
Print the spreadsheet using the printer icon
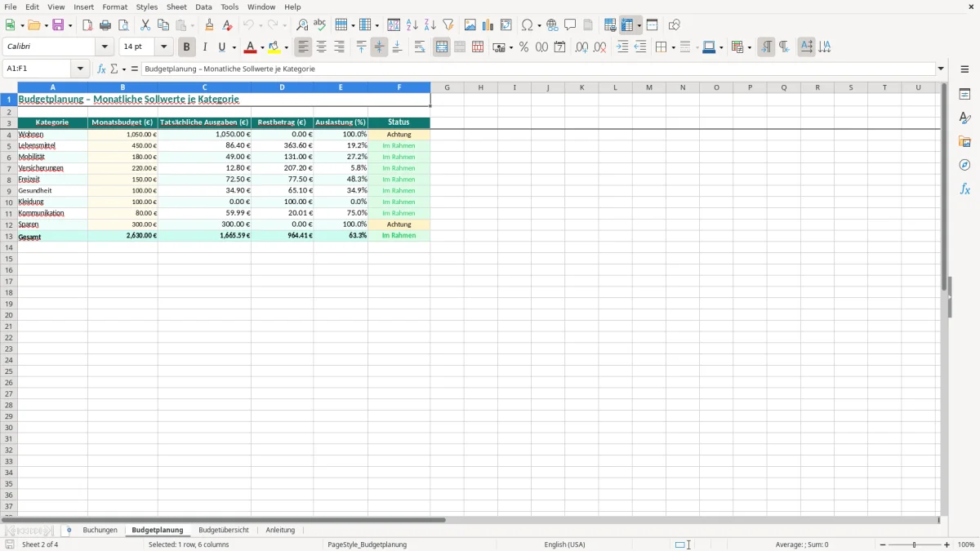[x=105, y=25]
